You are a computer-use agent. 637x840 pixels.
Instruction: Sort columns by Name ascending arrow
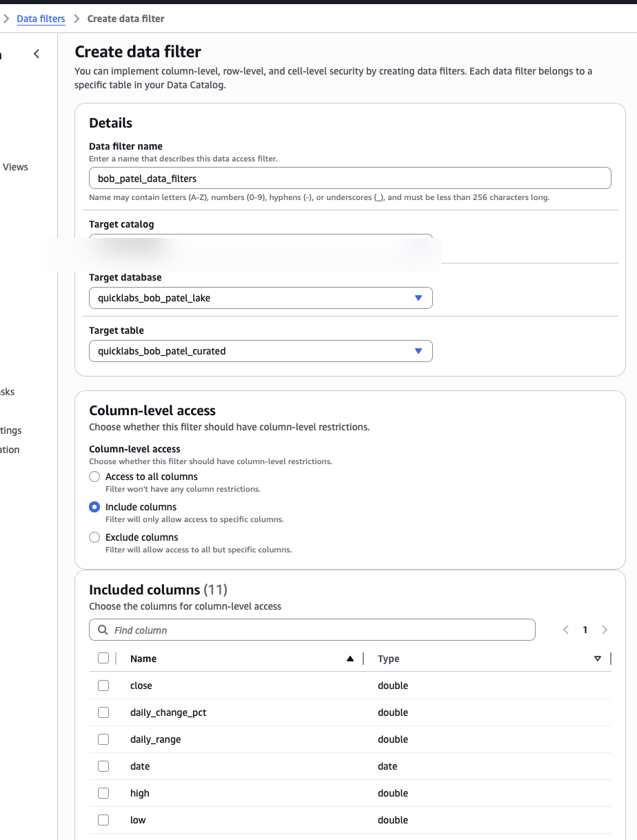tap(350, 659)
